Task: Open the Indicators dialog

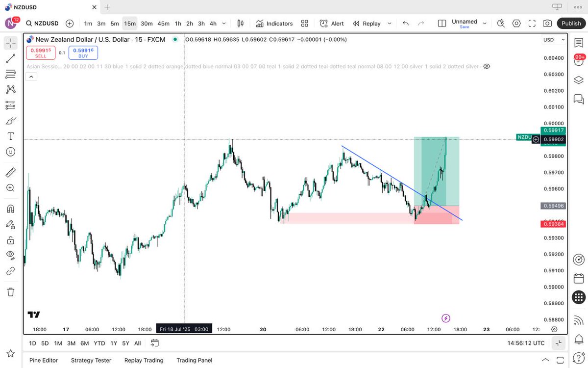Action: pyautogui.click(x=274, y=24)
